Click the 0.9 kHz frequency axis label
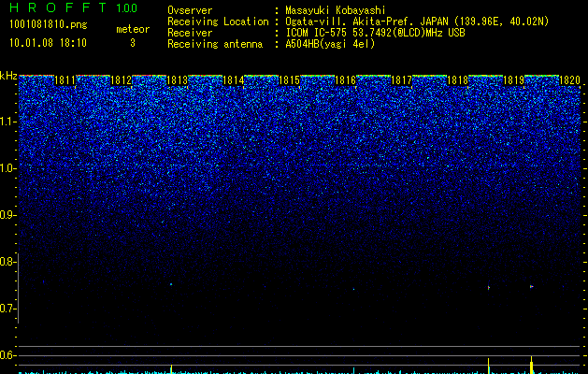Screen dimensions: 588x374 point(8,215)
